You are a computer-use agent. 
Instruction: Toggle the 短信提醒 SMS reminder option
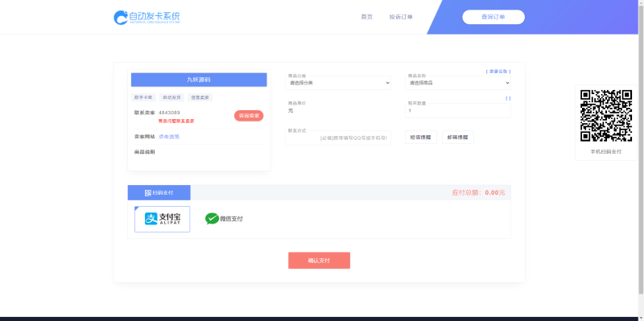420,137
